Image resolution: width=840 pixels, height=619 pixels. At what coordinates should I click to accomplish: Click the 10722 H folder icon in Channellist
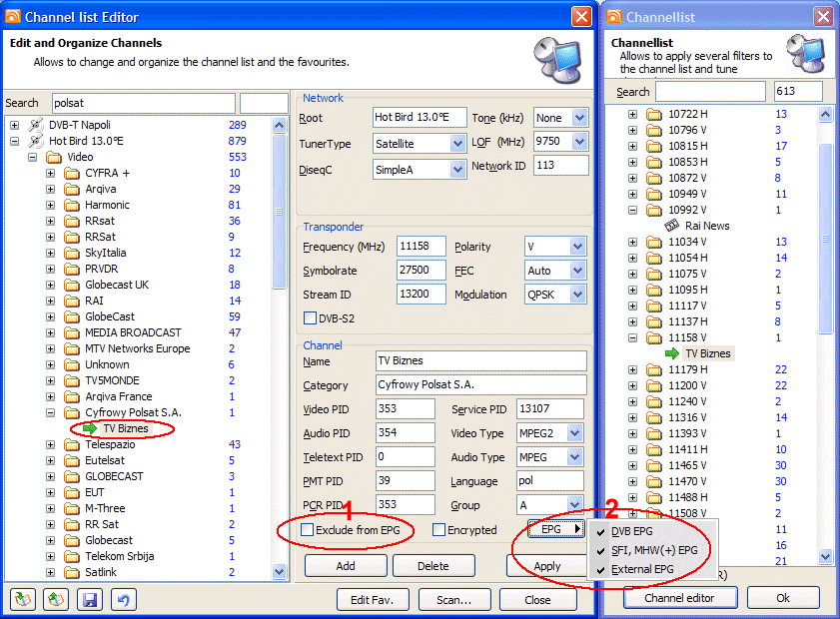pos(653,114)
